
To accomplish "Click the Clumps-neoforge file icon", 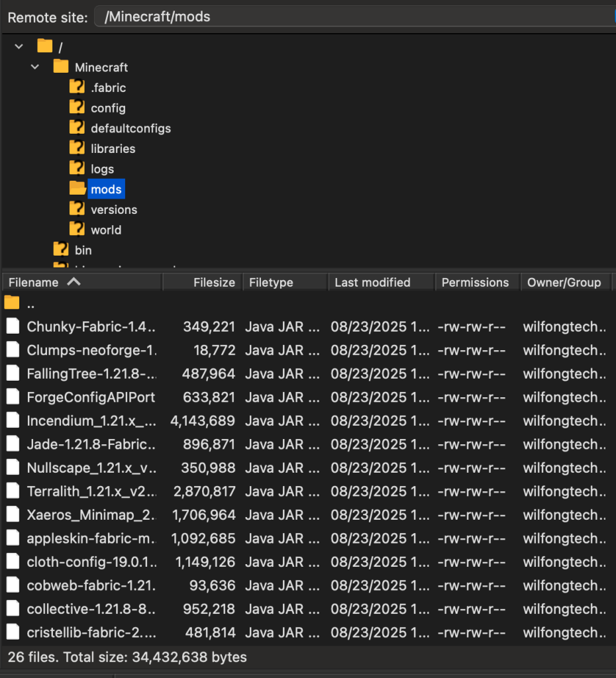I will 13,350.
